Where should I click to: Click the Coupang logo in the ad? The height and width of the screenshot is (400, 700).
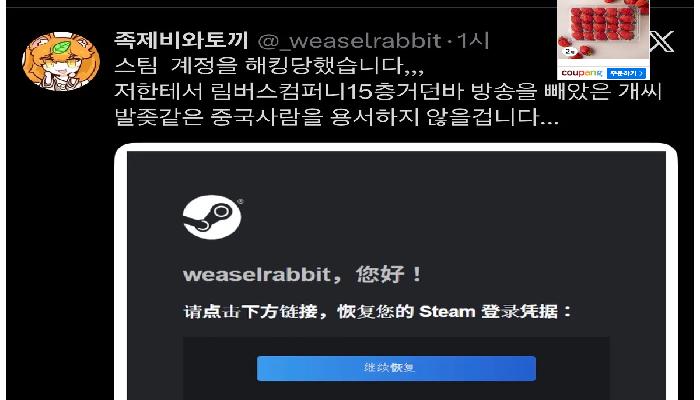[581, 73]
